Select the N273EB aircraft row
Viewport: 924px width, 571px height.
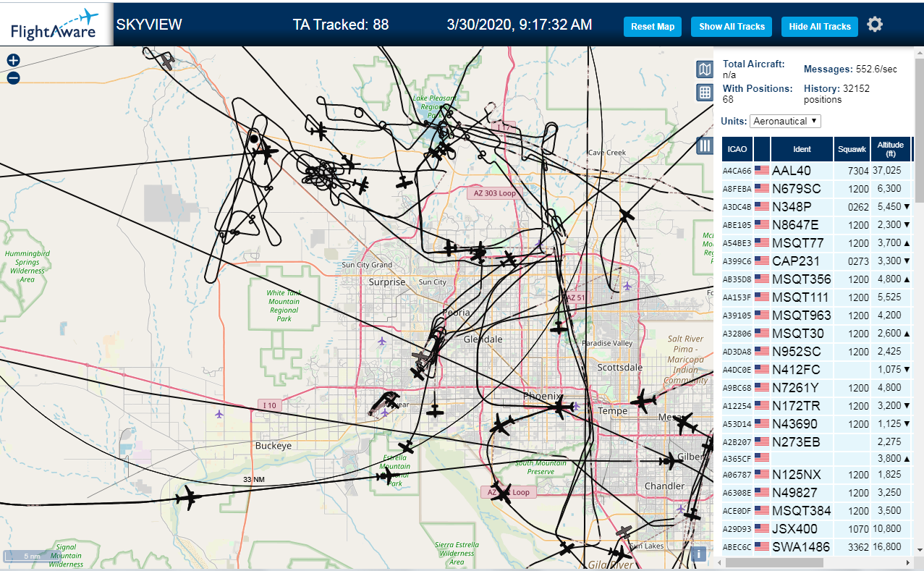[816, 442]
